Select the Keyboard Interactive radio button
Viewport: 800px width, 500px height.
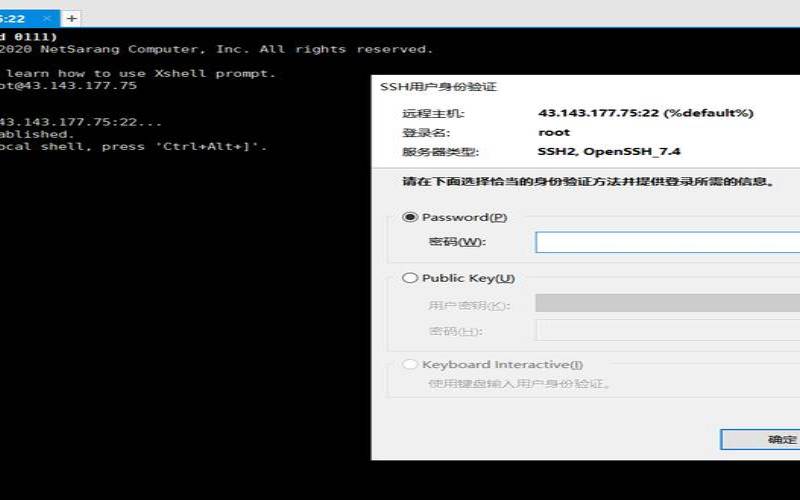410,364
